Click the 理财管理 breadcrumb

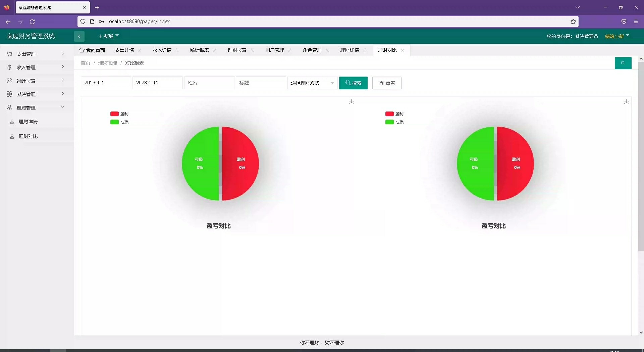pos(108,63)
